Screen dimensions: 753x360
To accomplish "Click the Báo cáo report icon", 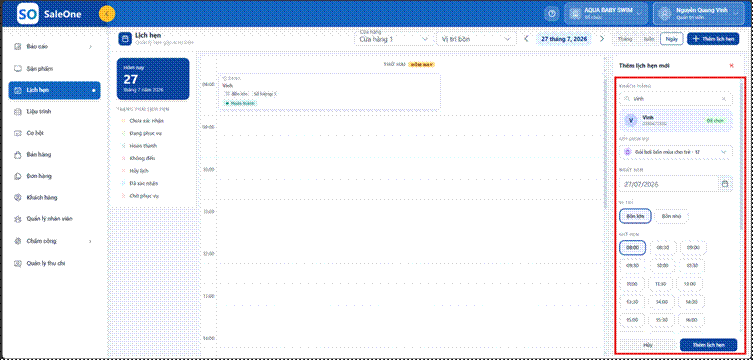I will (x=18, y=47).
